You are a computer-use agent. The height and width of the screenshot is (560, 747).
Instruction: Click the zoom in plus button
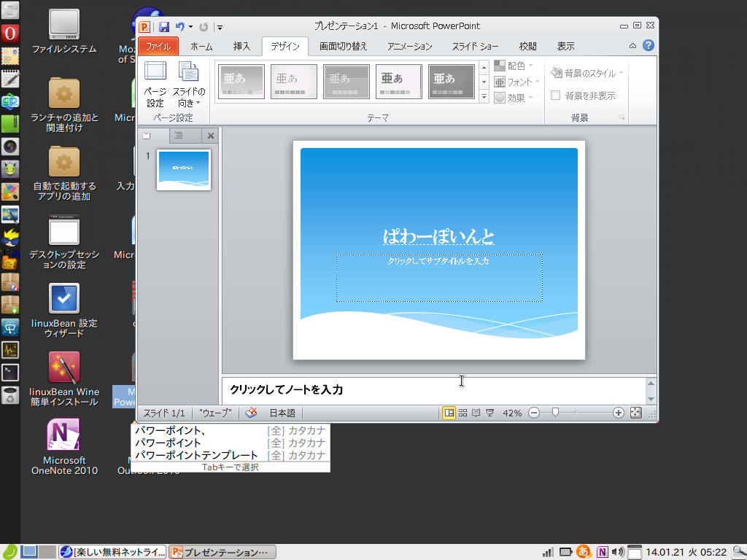pos(619,413)
